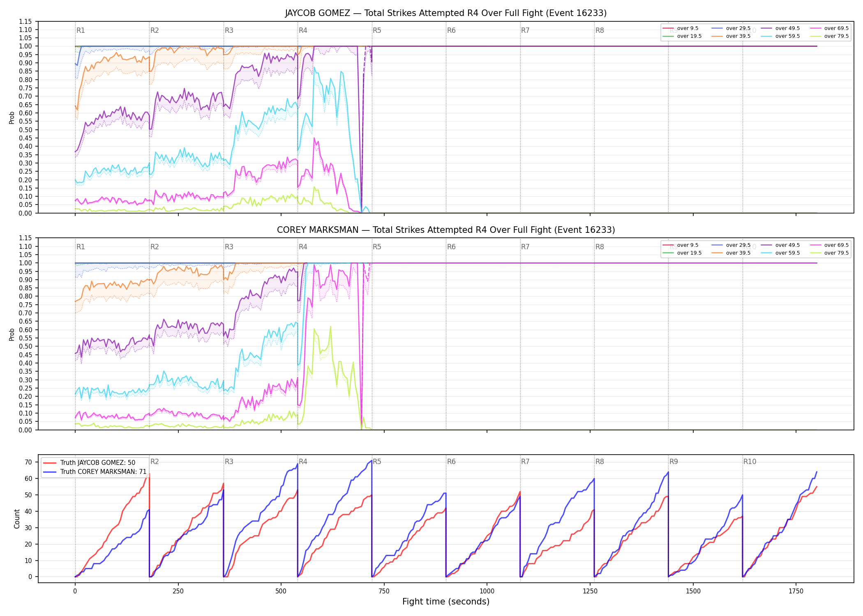Click R1 round marker in Marksman chart

81,247
